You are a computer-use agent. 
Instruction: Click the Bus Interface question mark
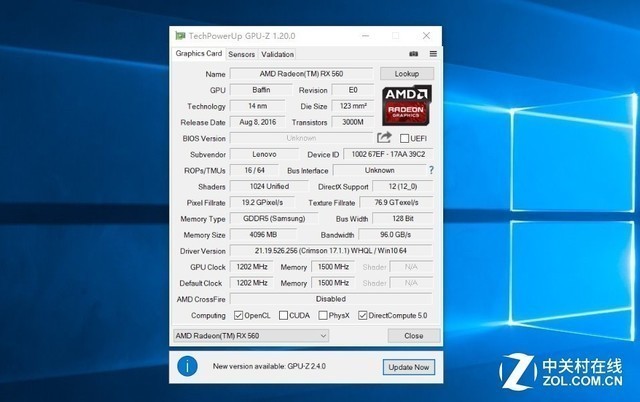[431, 171]
